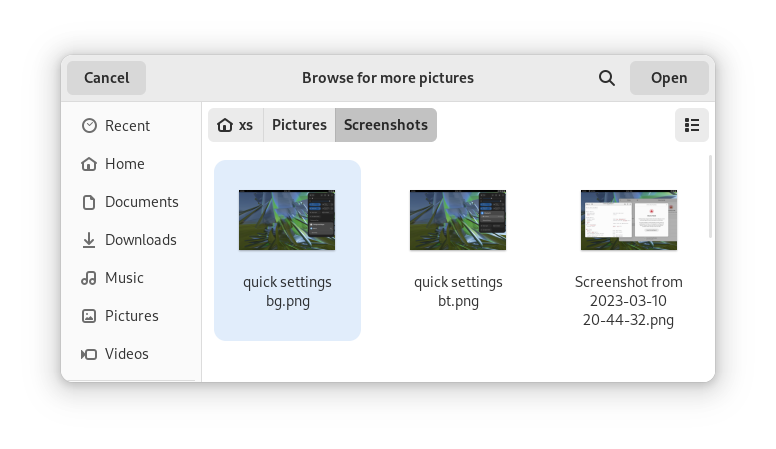The height and width of the screenshot is (449, 776).
Task: Navigate to Pictures in path bar
Action: click(299, 125)
